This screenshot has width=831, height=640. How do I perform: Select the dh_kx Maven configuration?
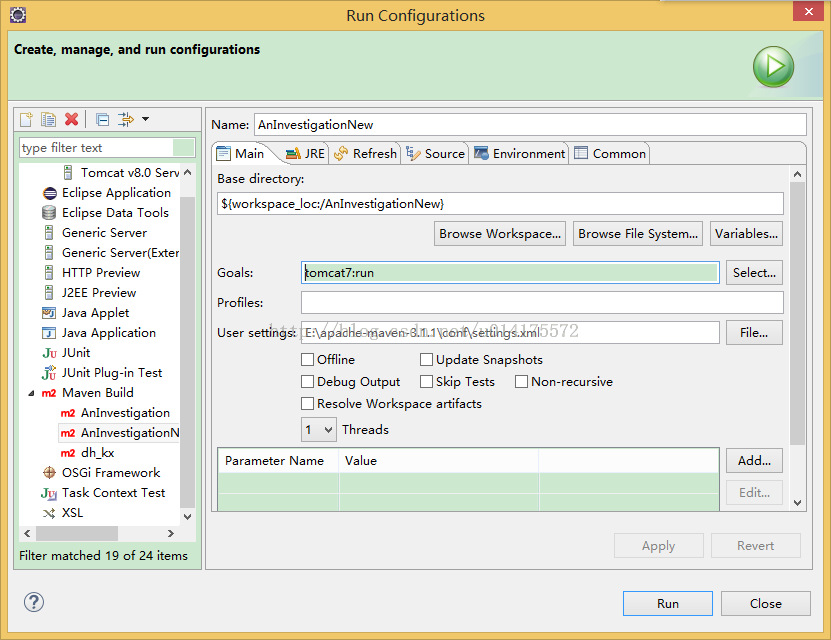(x=98, y=453)
